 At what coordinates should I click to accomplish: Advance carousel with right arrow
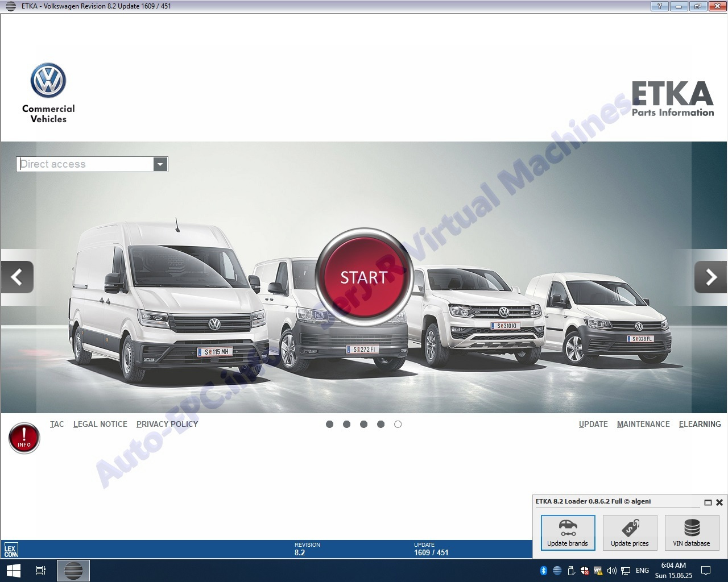[x=710, y=277]
